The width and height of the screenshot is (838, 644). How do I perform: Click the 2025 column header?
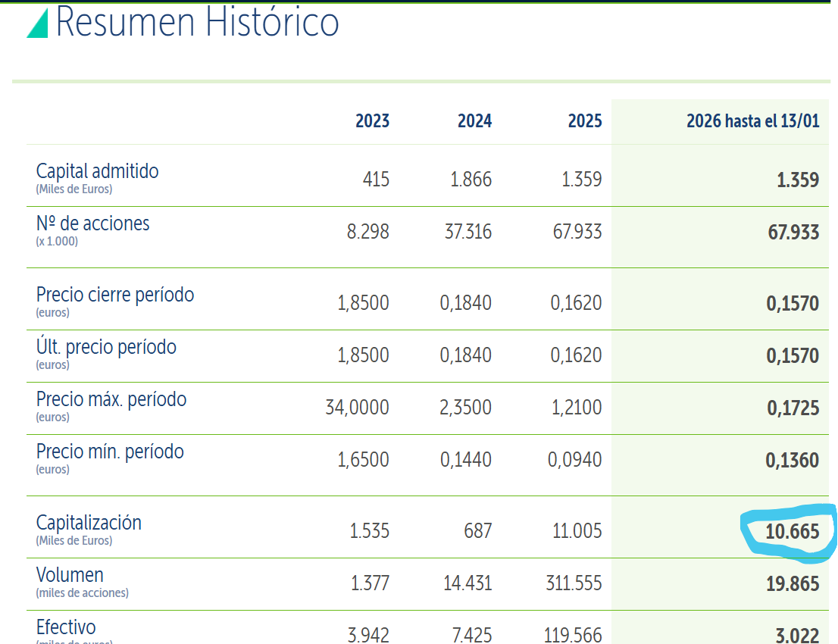[585, 120]
